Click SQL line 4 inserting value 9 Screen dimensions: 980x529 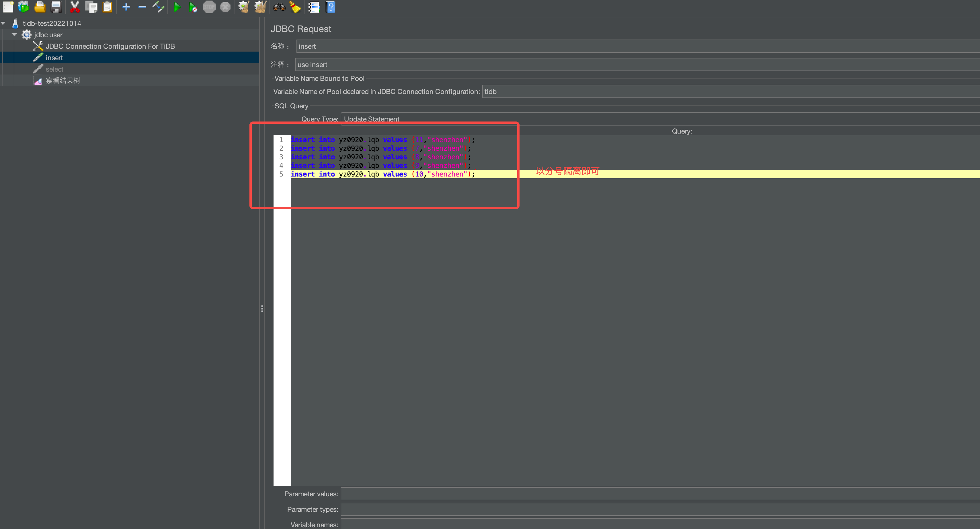[x=381, y=165]
